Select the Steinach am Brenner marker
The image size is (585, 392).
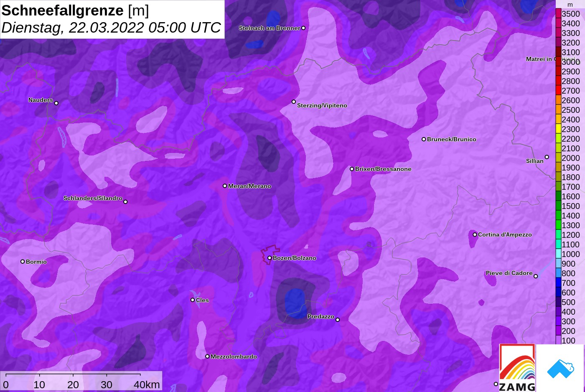pyautogui.click(x=303, y=28)
